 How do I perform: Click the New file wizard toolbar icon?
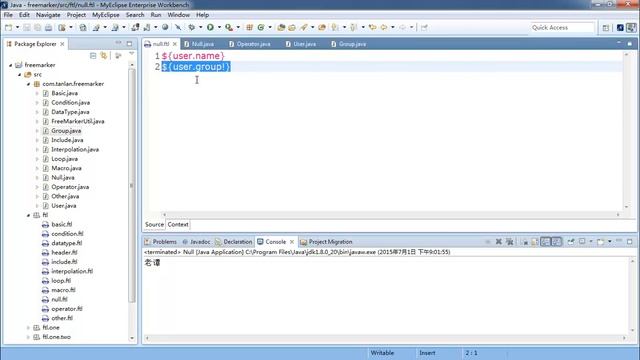tap(8, 27)
